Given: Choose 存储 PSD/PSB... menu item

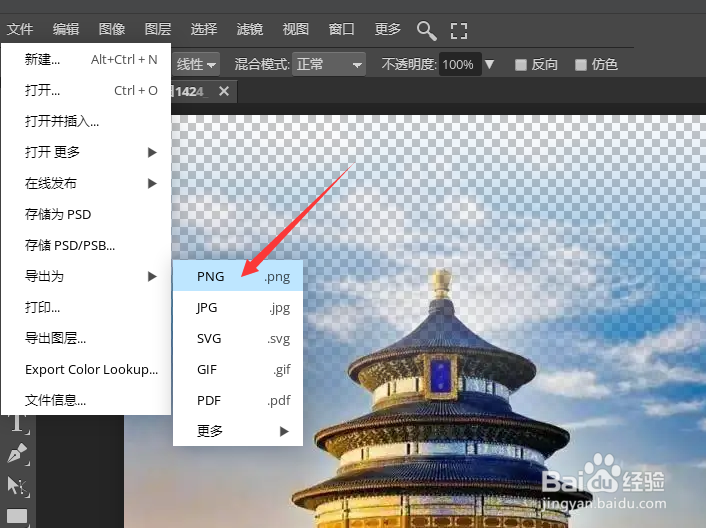Looking at the screenshot, I should point(86,245).
